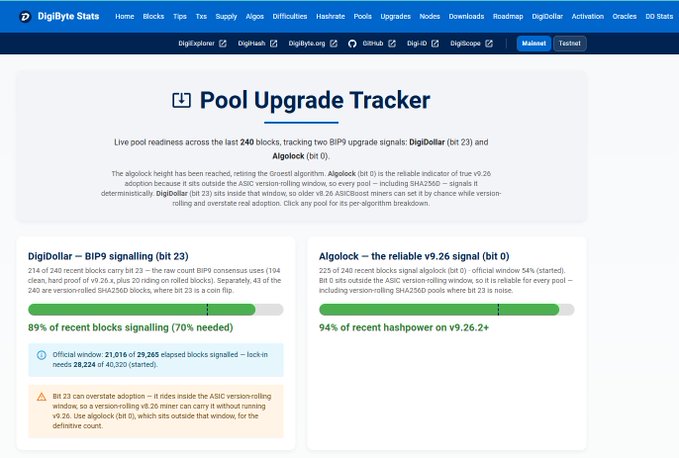Navigate to Supply page
679x458 pixels.
[x=226, y=16]
